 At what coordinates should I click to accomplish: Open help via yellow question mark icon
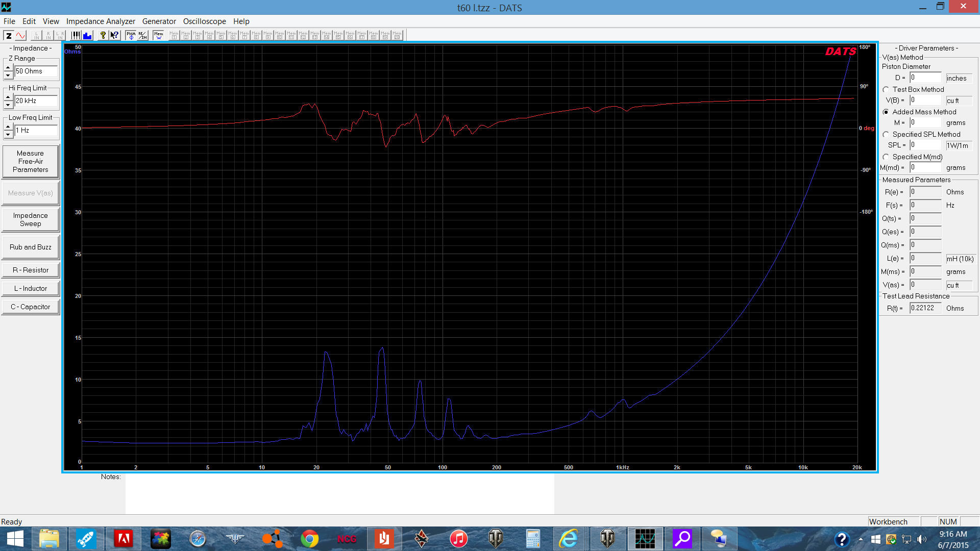103,35
